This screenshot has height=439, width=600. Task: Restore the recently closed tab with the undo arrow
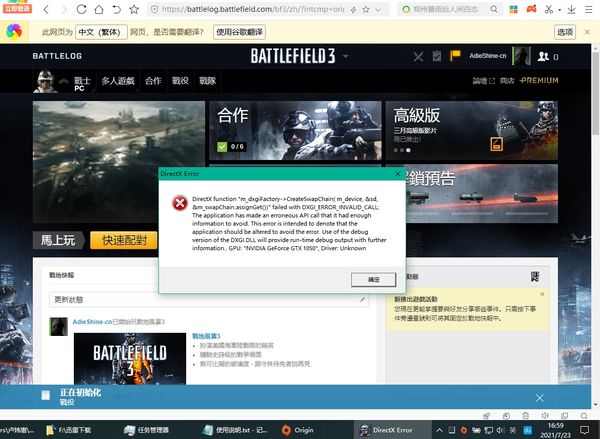pyautogui.click(x=116, y=9)
